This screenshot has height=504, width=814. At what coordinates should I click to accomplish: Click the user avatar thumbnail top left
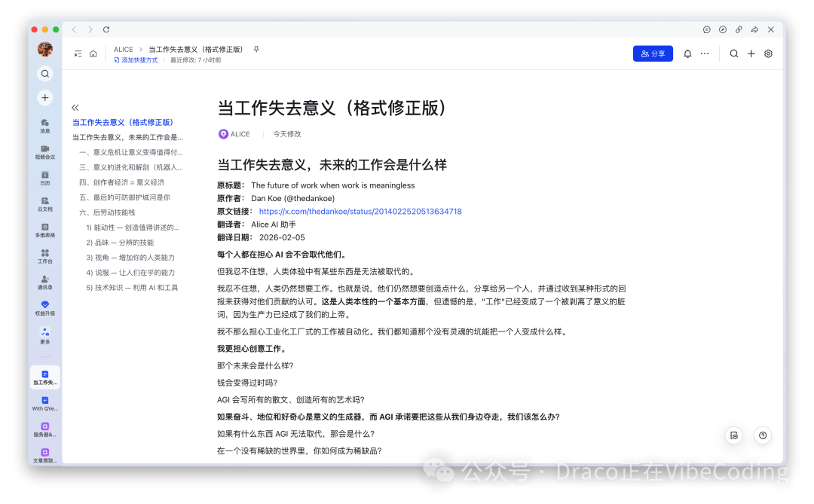[44, 48]
